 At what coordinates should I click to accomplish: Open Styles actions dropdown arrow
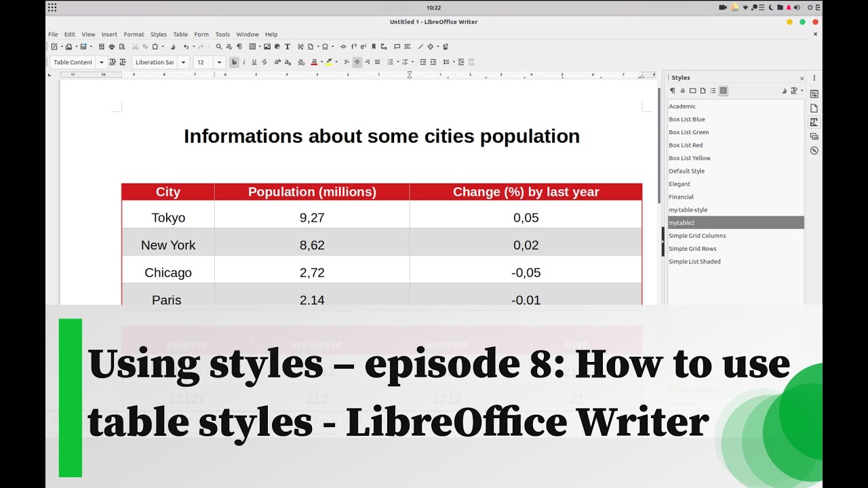point(802,91)
